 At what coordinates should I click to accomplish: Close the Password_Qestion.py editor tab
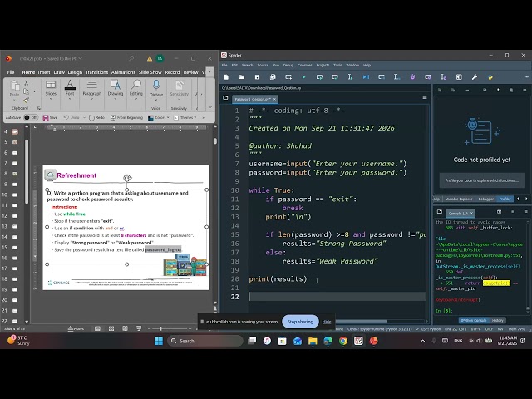pyautogui.click(x=274, y=99)
